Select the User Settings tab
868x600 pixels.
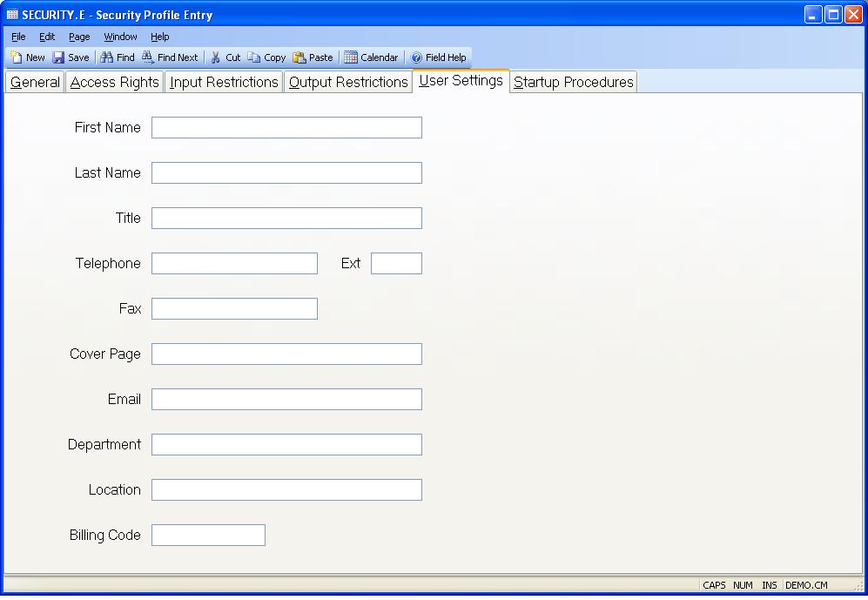coord(461,81)
